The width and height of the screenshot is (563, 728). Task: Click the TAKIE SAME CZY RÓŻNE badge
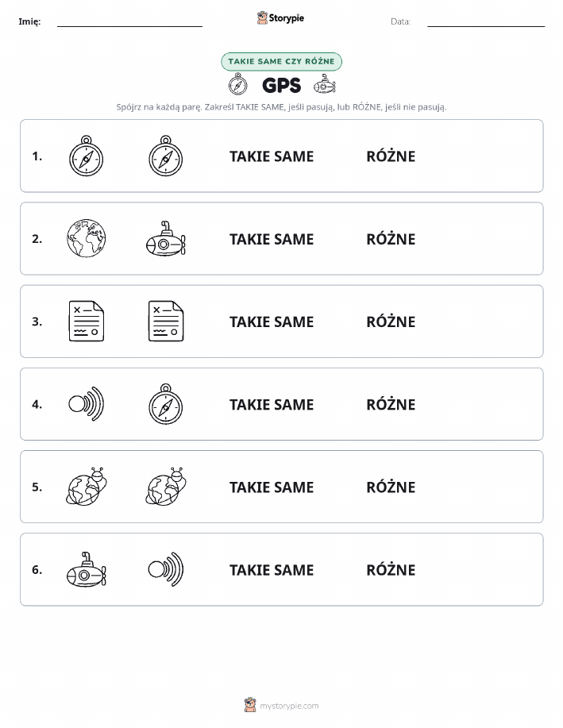(281, 61)
